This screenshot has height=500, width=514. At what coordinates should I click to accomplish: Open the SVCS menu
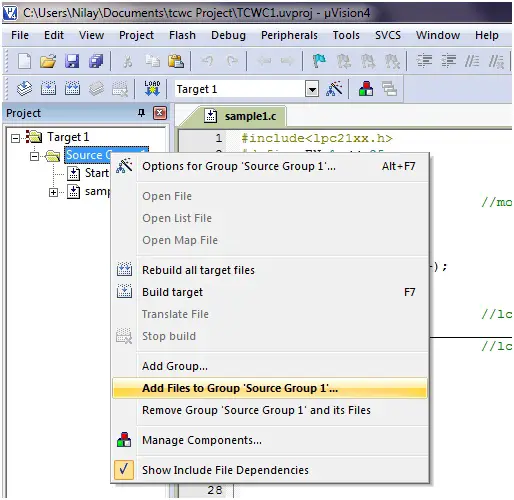coord(388,35)
